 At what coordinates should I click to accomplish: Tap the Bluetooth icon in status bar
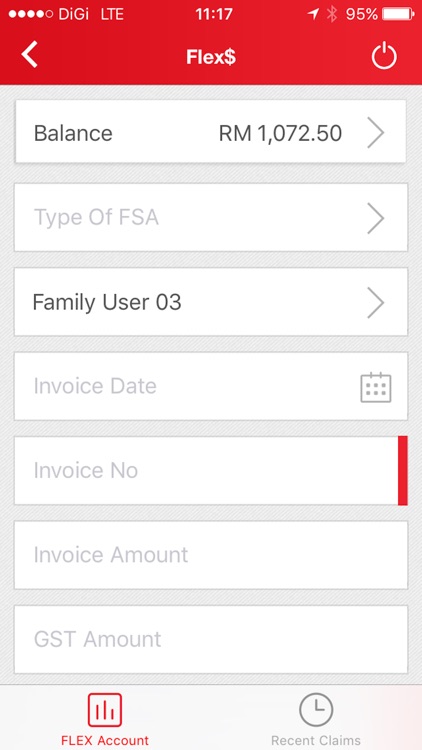(x=332, y=14)
